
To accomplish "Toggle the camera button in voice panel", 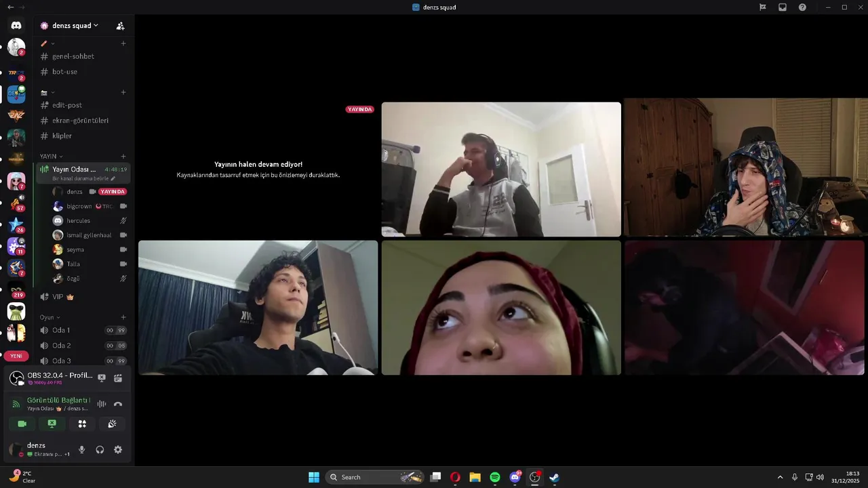I will tap(22, 424).
